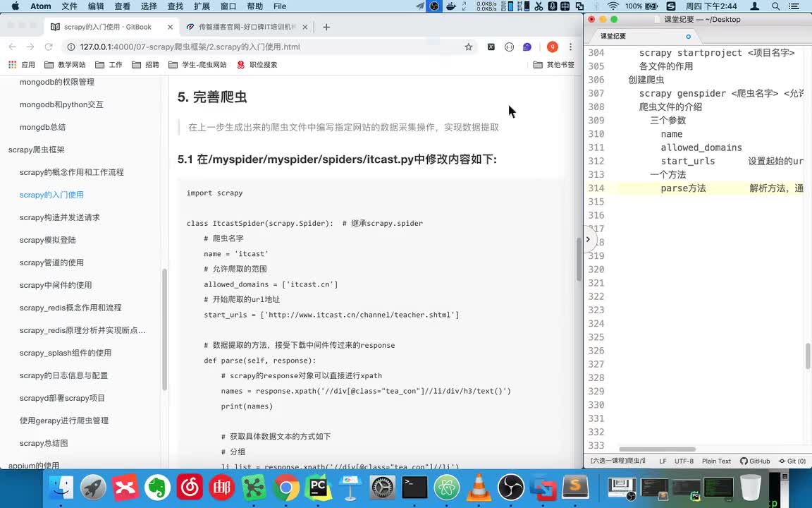Open the 扩展 menu in menu bar
Image resolution: width=812 pixels, height=508 pixels.
[x=202, y=6]
